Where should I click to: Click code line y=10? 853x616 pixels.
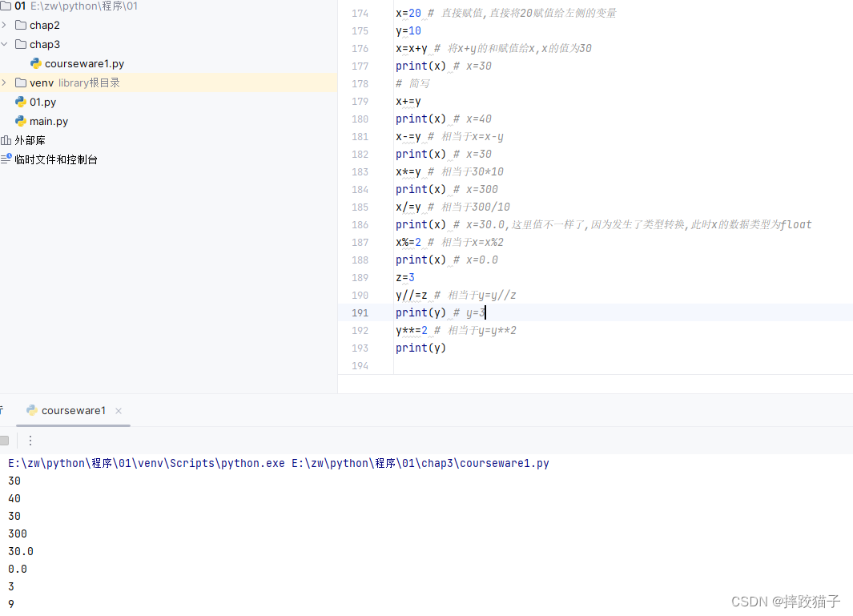408,30
